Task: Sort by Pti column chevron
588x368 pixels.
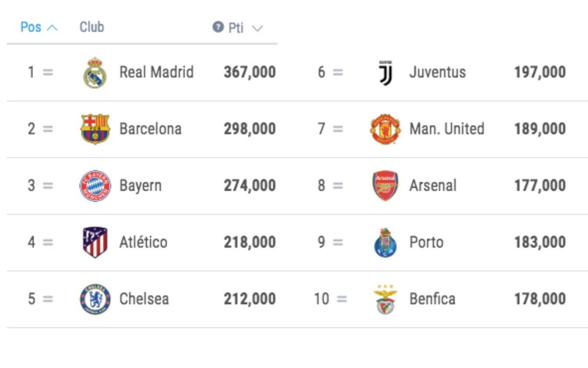Action: click(257, 29)
